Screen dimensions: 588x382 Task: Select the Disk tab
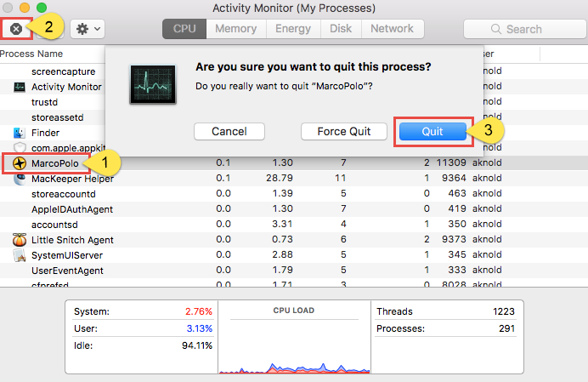(x=341, y=29)
